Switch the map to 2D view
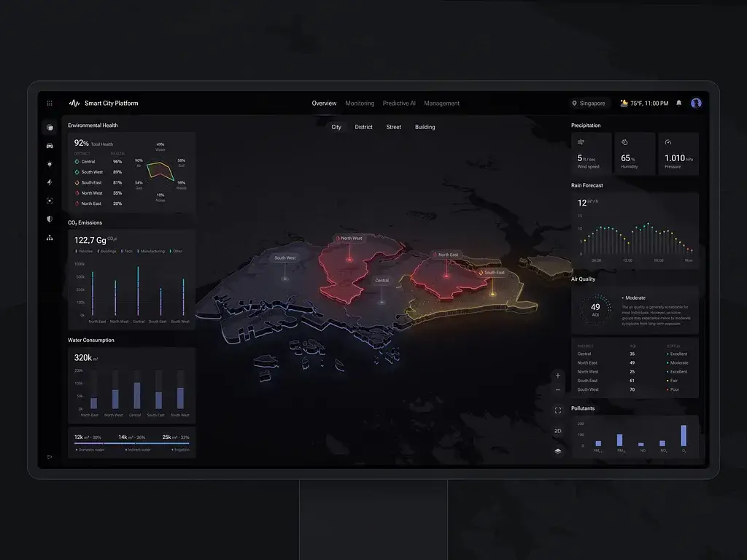 tap(558, 431)
